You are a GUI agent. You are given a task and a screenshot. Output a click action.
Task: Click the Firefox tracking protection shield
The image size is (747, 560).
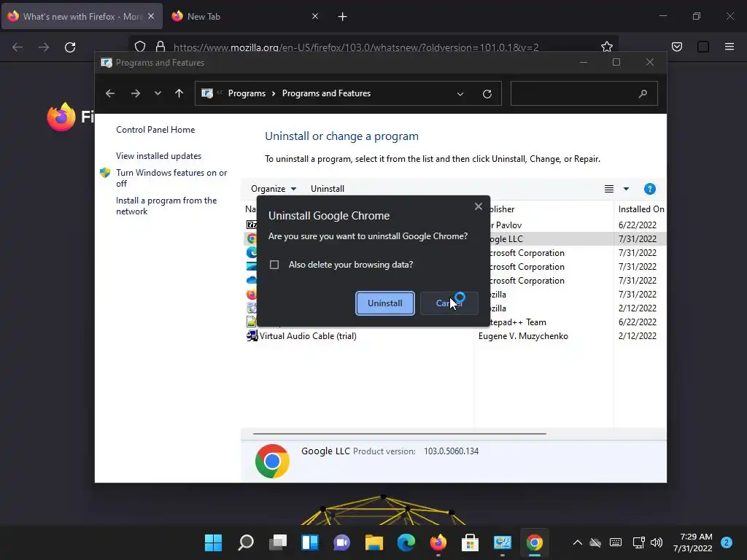click(140, 47)
